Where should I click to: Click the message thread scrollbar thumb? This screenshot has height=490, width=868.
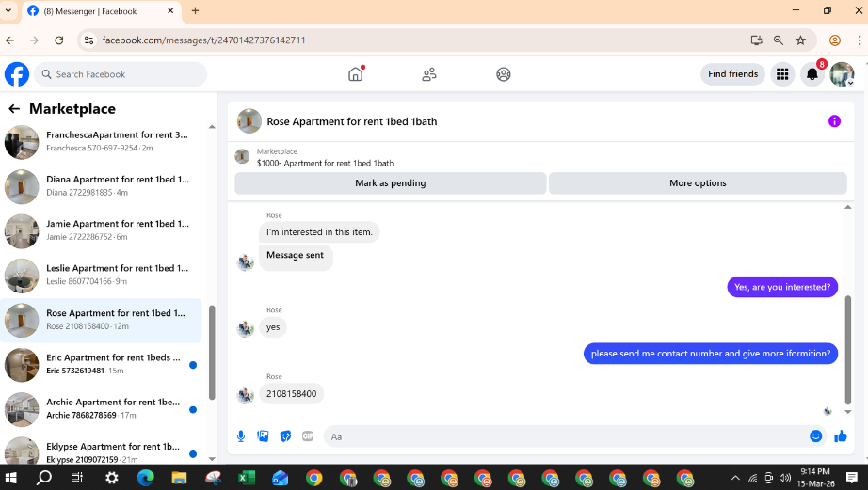(847, 350)
